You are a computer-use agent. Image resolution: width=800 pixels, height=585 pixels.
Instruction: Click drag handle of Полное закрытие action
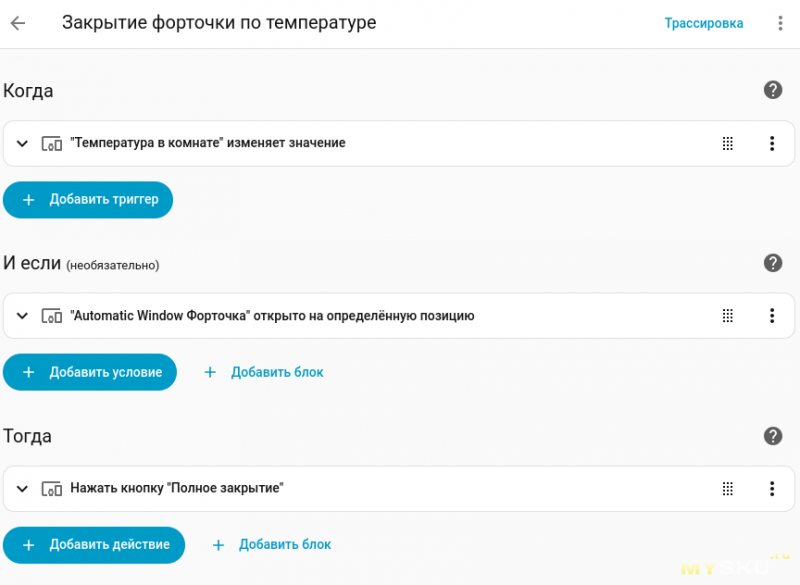728,489
